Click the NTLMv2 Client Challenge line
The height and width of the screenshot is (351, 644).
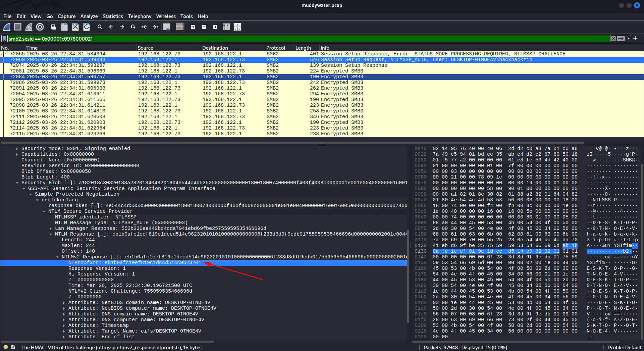pos(130,291)
